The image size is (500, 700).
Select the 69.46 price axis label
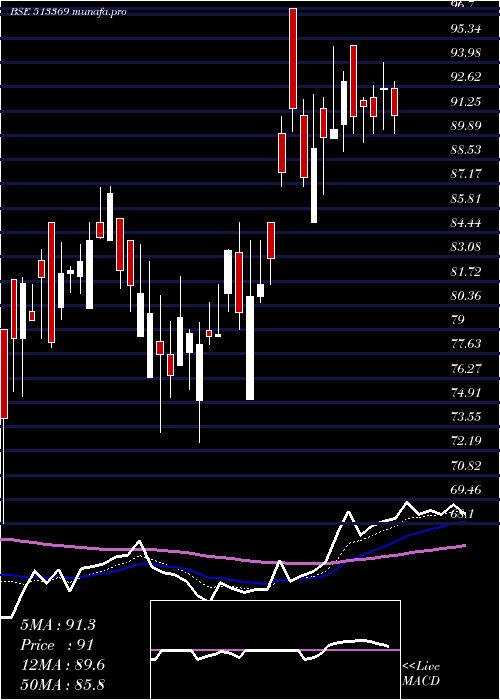click(x=467, y=490)
